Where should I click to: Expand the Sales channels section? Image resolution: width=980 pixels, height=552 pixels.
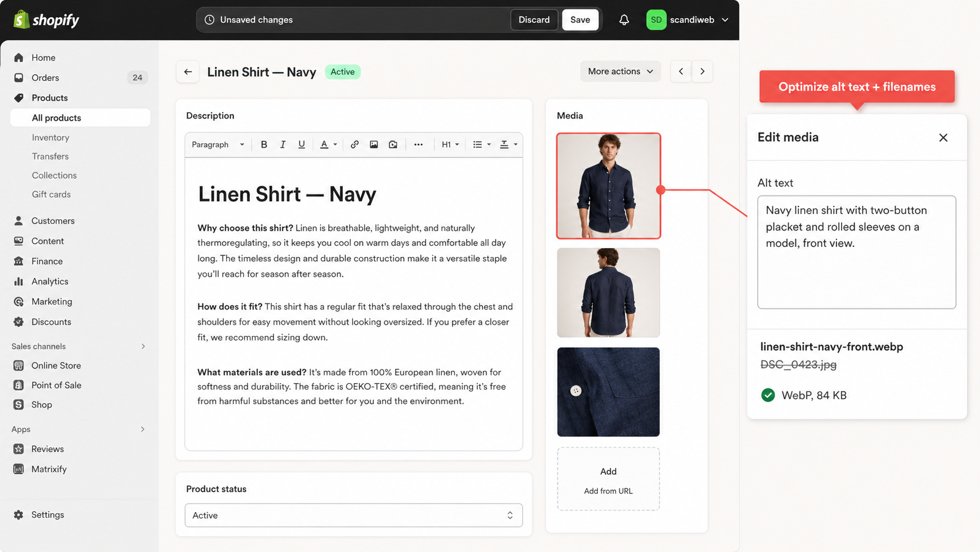tap(143, 346)
